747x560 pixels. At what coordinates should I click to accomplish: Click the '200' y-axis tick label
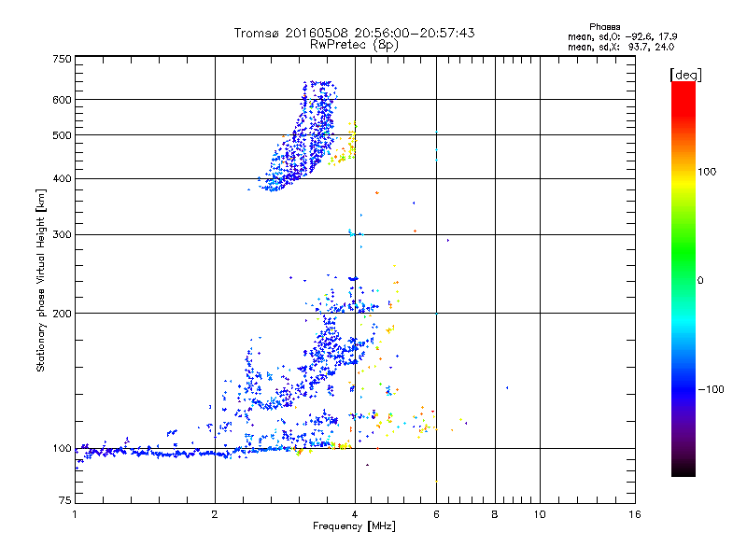coord(63,314)
